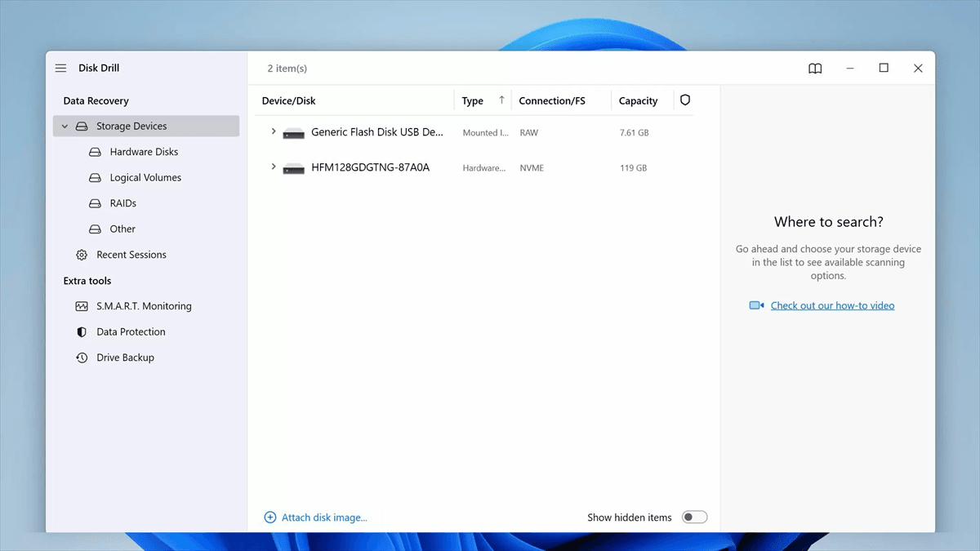
Task: Toggle the Show hidden items switch
Action: coord(695,518)
